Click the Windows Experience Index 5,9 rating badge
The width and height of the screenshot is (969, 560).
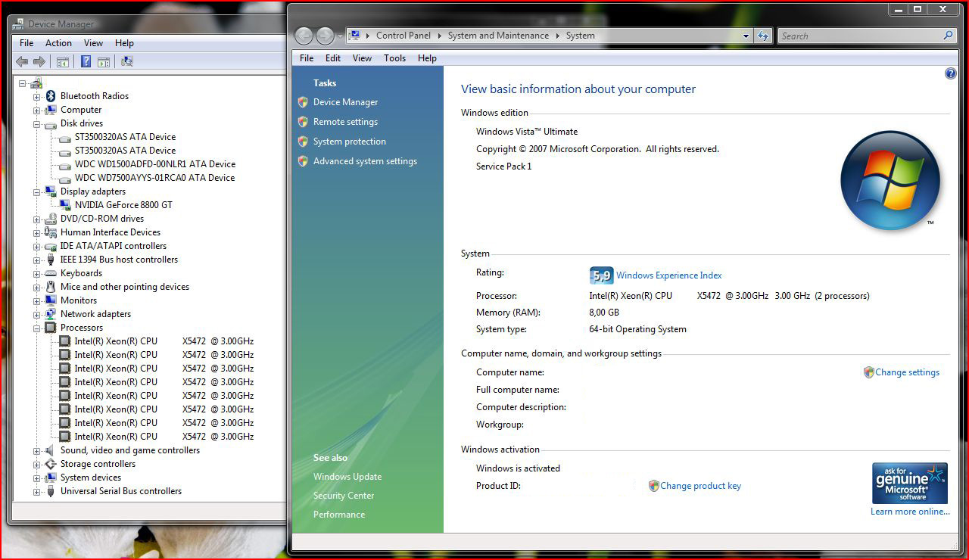(601, 275)
